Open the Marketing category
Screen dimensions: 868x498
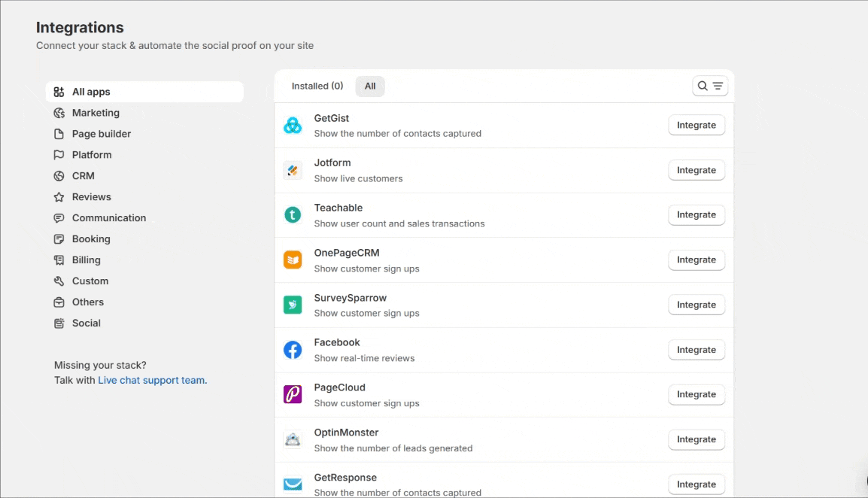click(96, 113)
